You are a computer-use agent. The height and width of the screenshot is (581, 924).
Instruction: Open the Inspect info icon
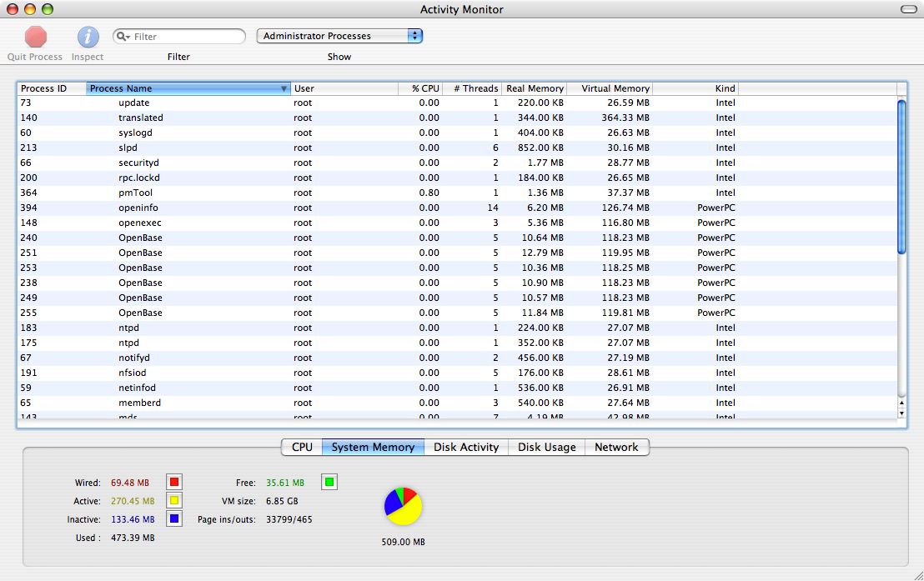tap(88, 38)
